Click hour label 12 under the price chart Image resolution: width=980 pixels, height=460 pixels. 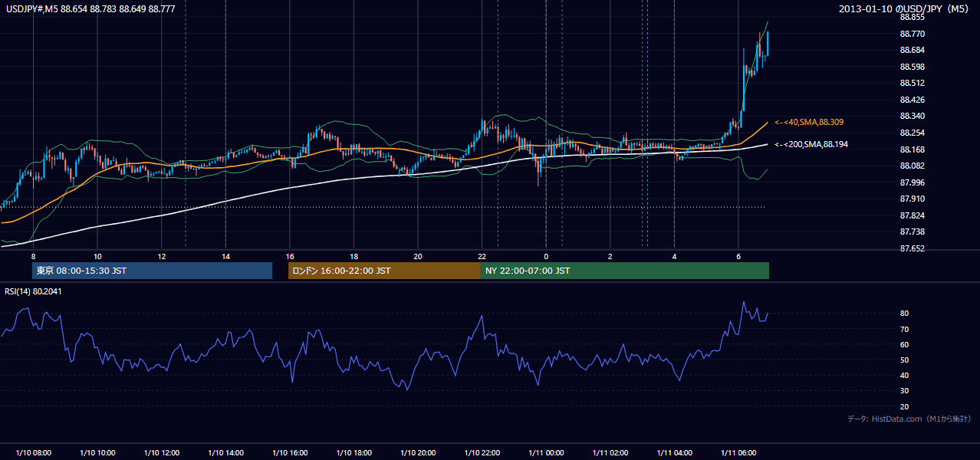162,256
